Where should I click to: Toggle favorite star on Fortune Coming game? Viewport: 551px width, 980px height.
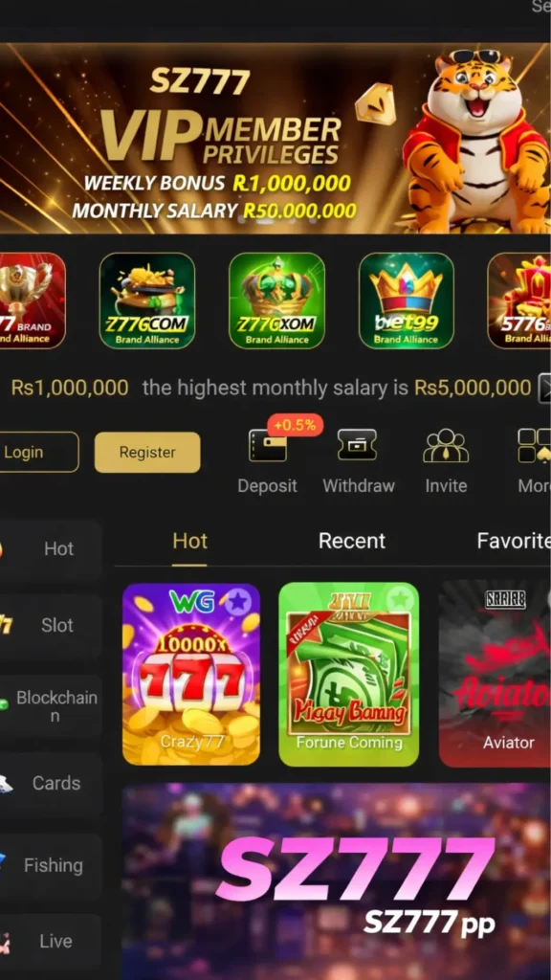(x=400, y=600)
